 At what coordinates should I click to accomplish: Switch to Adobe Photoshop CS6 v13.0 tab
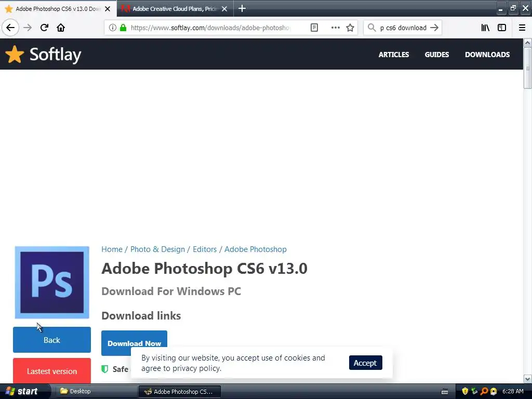tap(58, 9)
